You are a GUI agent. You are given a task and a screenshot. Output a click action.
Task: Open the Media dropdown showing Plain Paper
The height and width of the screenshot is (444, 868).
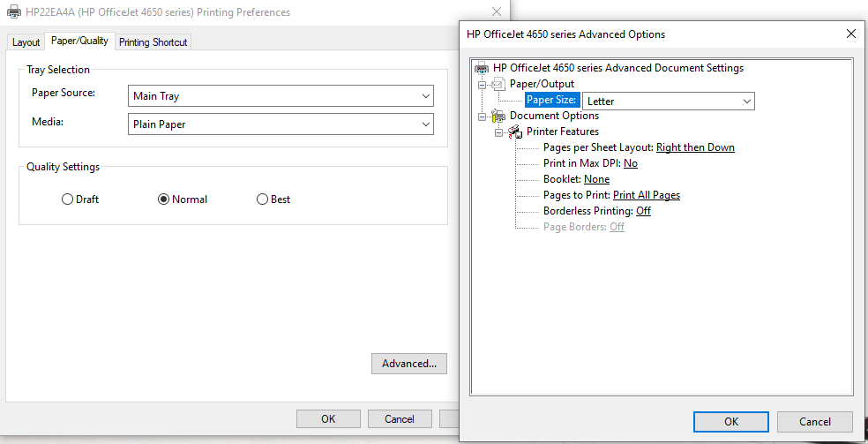click(281, 124)
